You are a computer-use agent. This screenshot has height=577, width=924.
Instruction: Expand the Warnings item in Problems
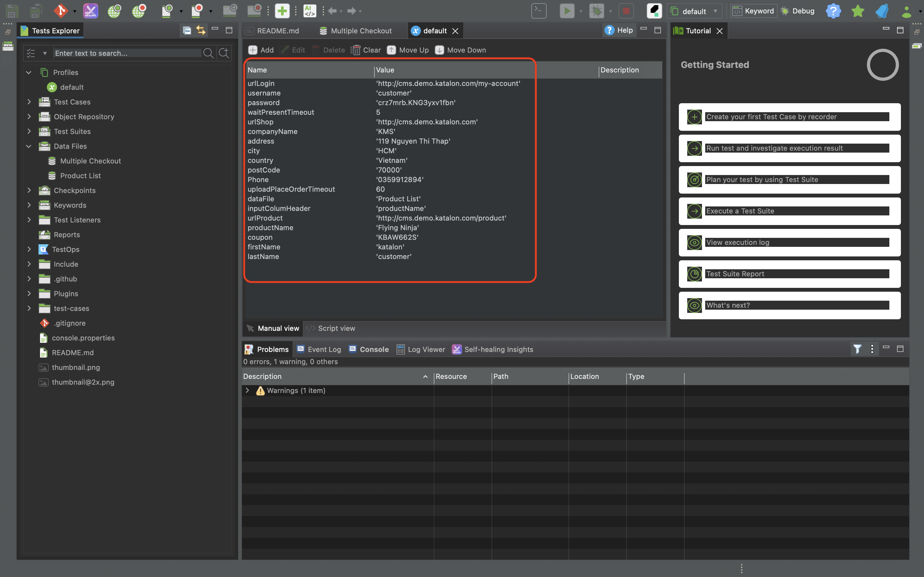pyautogui.click(x=247, y=390)
